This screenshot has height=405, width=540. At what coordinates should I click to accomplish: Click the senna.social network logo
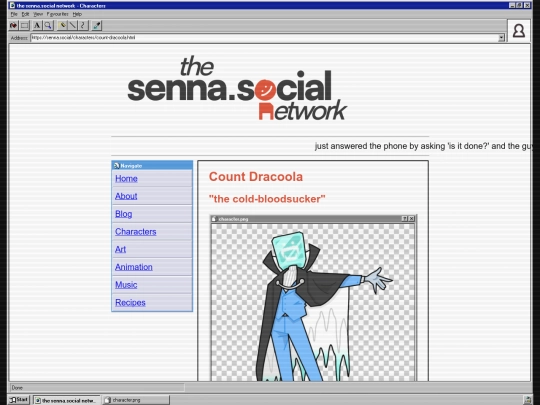pos(237,88)
